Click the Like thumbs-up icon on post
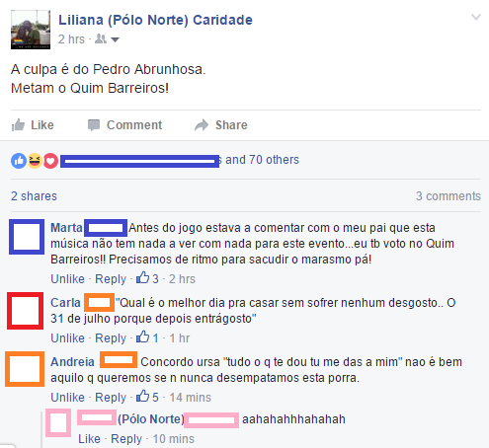The image size is (489, 448). coord(18,125)
